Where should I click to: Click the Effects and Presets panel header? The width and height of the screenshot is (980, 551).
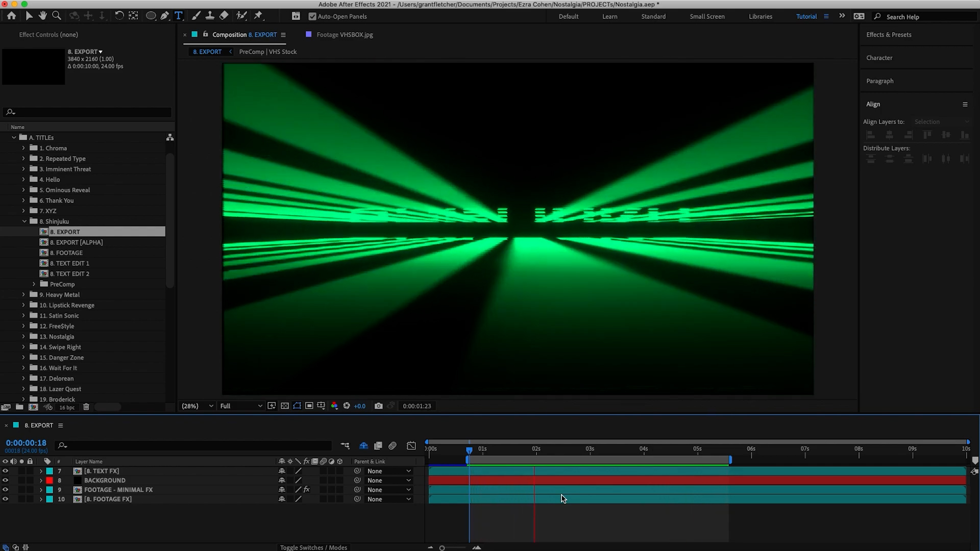pyautogui.click(x=889, y=34)
